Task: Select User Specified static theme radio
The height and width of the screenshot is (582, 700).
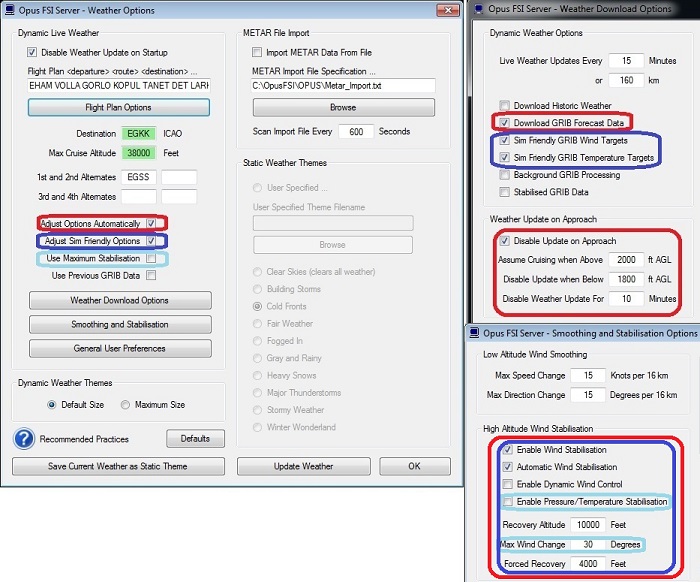Action: tap(258, 188)
